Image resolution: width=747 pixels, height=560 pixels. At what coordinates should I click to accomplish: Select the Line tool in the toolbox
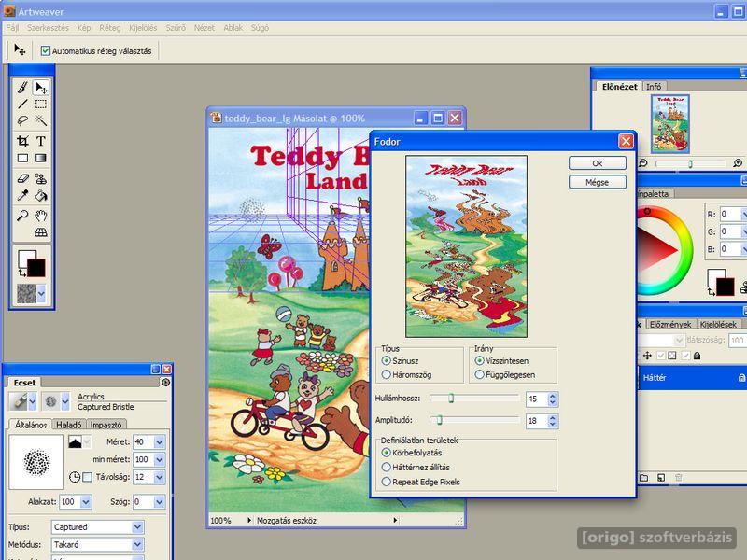(x=22, y=105)
